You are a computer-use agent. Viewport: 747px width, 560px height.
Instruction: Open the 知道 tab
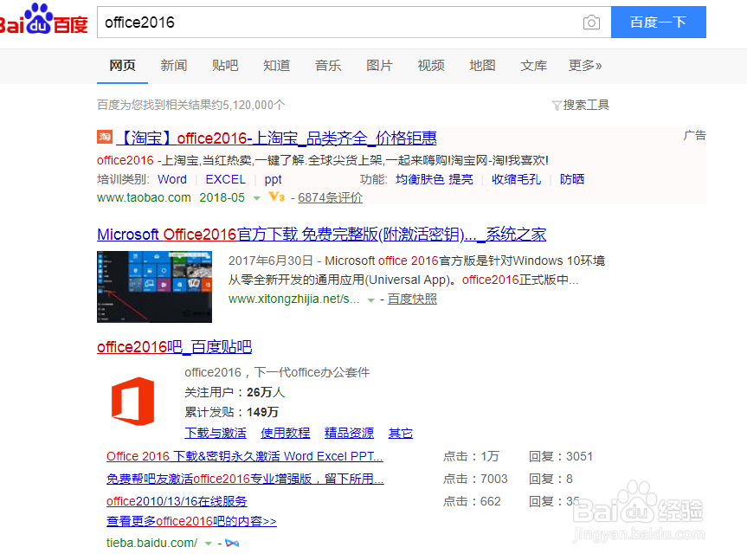tap(277, 65)
